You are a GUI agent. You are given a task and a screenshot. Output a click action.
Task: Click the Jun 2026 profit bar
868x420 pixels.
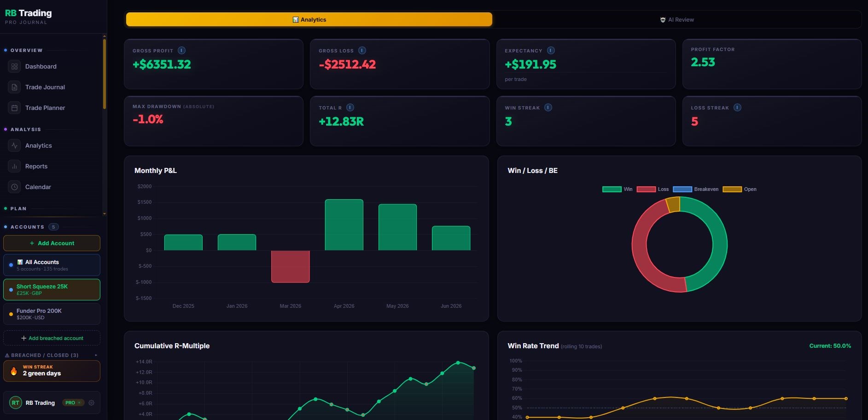tap(451, 238)
